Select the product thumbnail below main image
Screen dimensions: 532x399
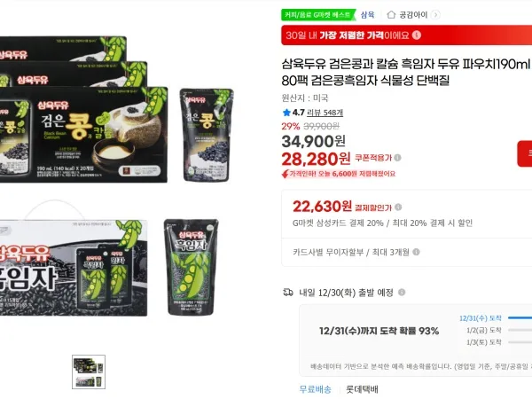[x=89, y=372]
